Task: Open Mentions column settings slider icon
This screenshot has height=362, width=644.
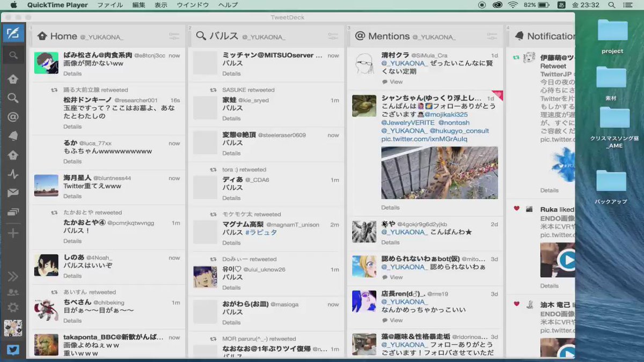Action: (493, 36)
